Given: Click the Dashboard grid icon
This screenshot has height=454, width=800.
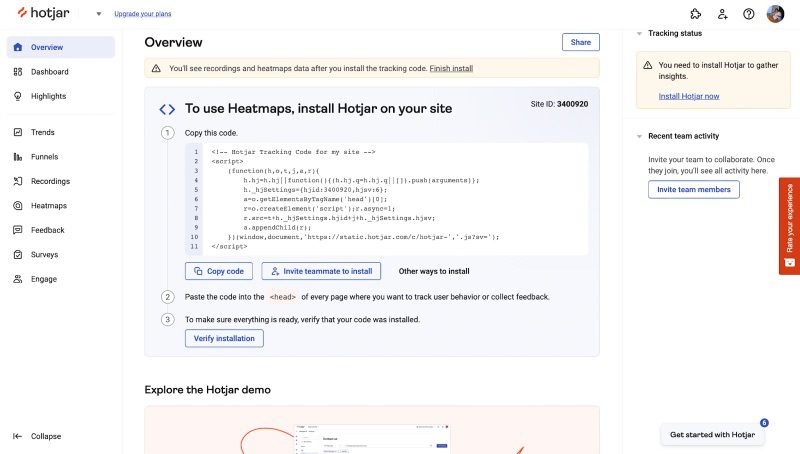Looking at the screenshot, I should coord(18,72).
